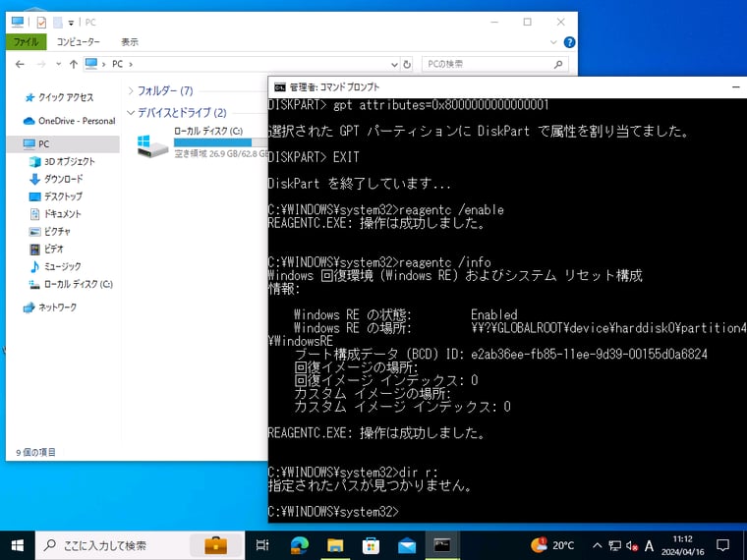This screenshot has height=560, width=747.
Task: Click the briefcase icon in the search box
Action: point(216,545)
